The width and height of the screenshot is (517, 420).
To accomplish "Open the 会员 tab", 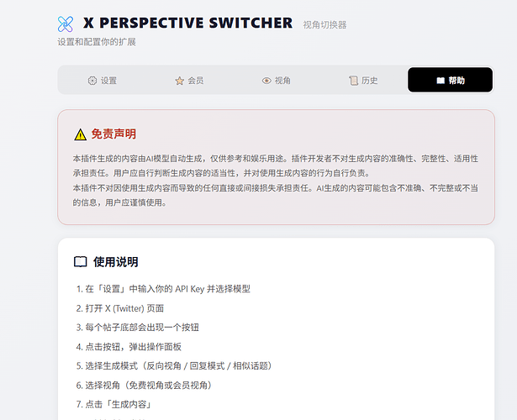I will [x=189, y=80].
